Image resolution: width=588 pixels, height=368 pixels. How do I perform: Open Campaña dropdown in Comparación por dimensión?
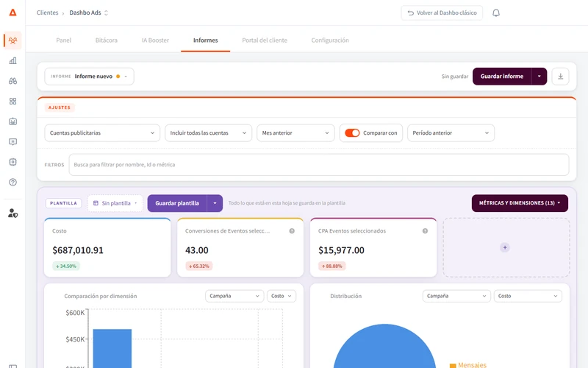click(234, 296)
